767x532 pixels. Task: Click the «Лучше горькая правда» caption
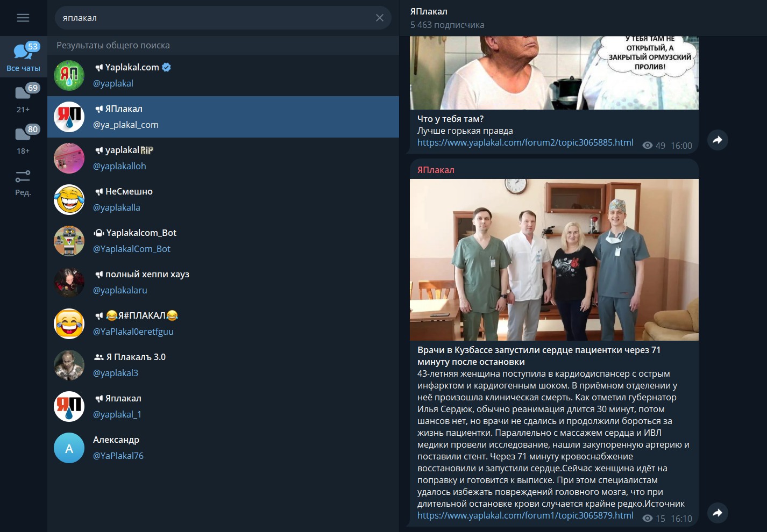[x=465, y=131]
